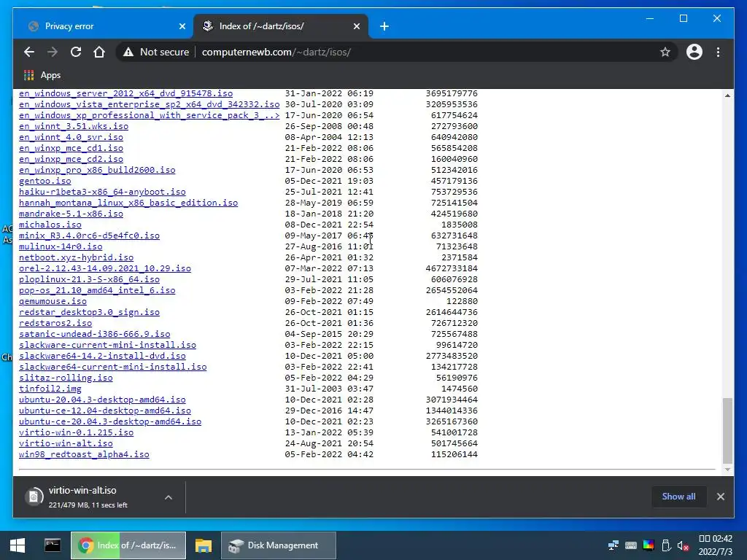747x560 pixels.
Task: Open the touch keyboard tray icon
Action: pyautogui.click(x=631, y=545)
